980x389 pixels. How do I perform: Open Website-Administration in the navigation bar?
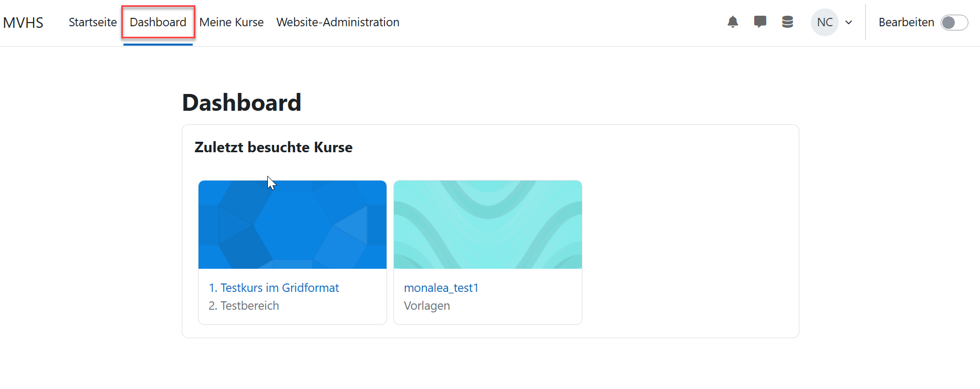tap(338, 23)
